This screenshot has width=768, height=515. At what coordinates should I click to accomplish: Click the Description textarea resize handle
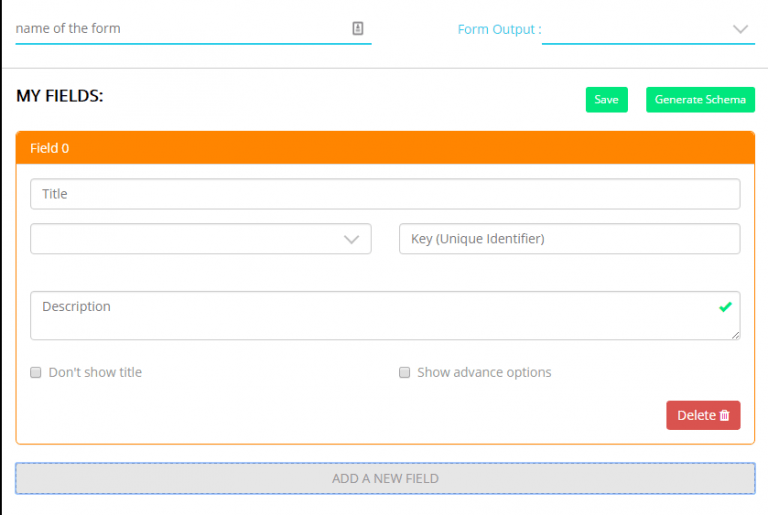(735, 335)
